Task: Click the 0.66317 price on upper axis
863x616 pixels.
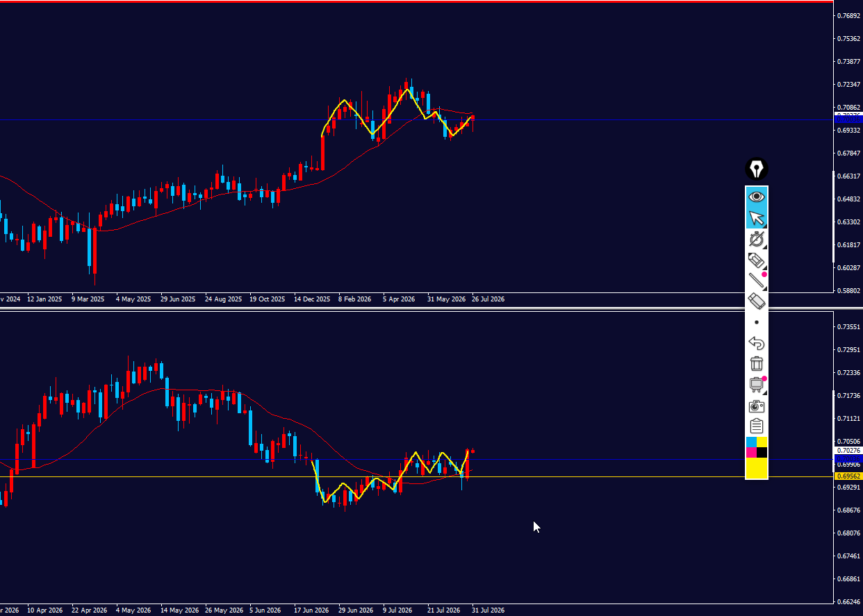Action: tap(849, 176)
